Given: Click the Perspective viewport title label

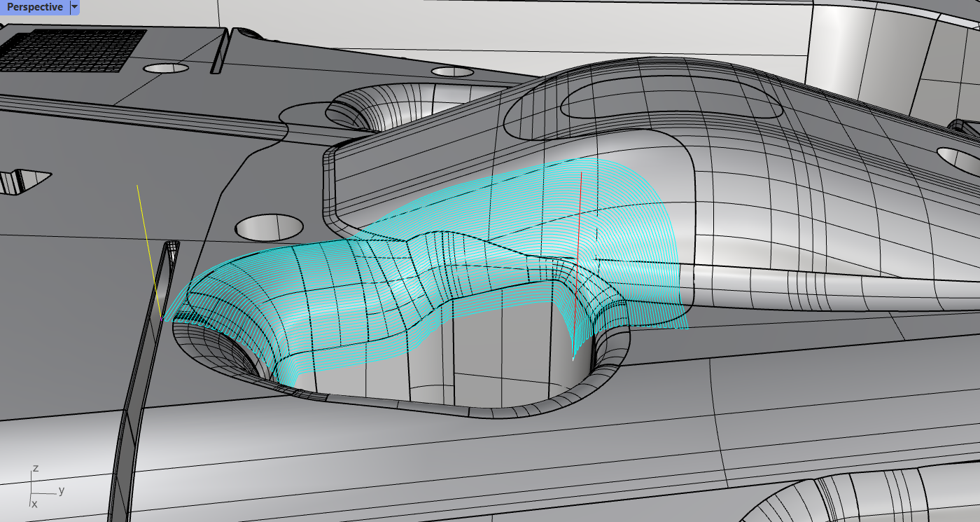Looking at the screenshot, I should point(34,7).
